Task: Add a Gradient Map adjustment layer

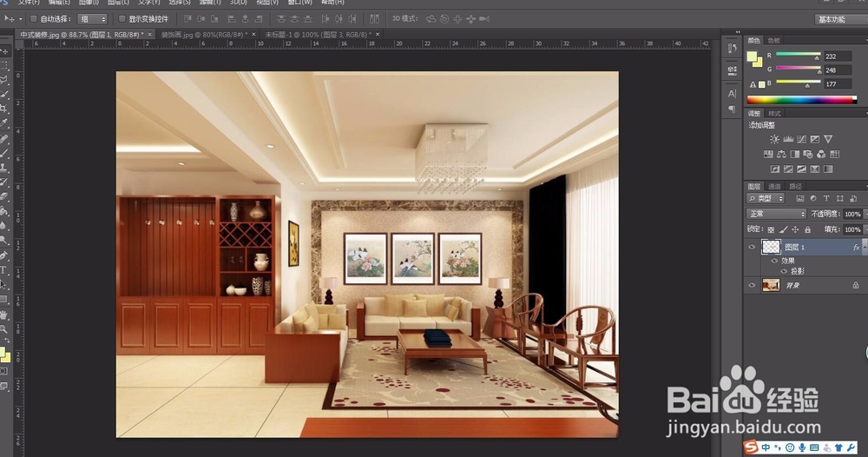Action: point(828,169)
